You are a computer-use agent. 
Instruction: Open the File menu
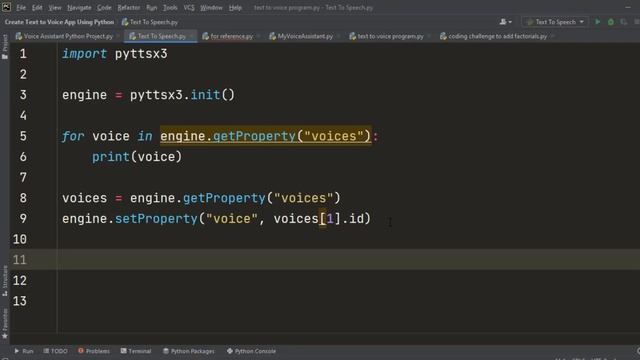21,8
